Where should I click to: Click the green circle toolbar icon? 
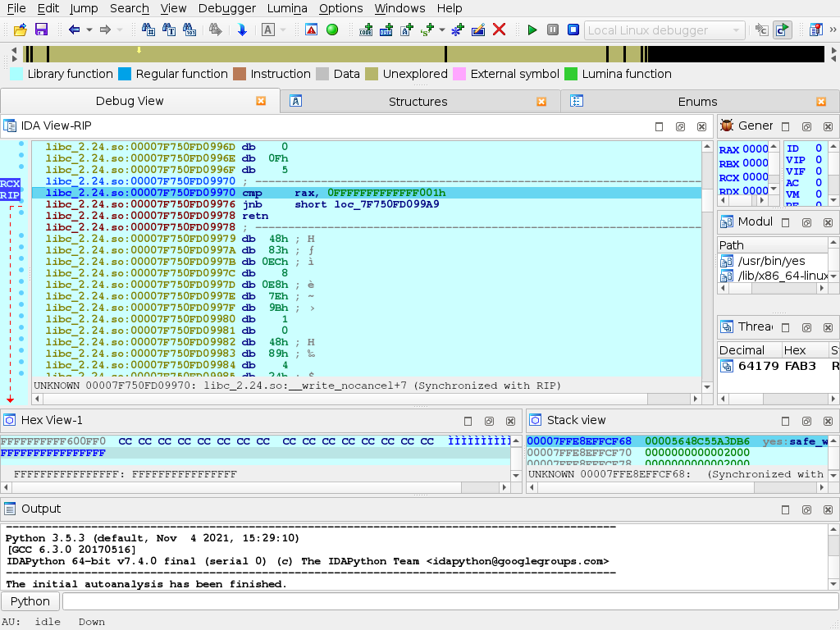click(332, 30)
